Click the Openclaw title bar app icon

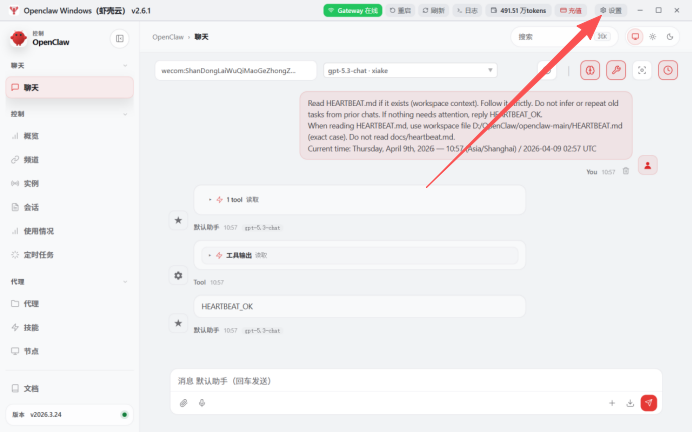pos(14,10)
